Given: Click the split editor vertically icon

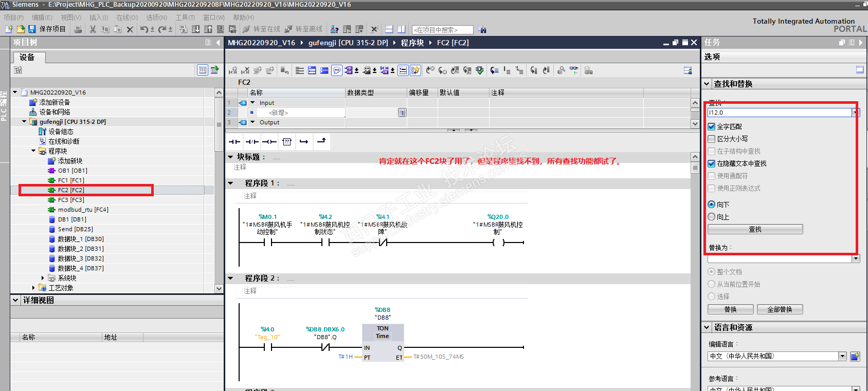Looking at the screenshot, I should click(x=402, y=29).
